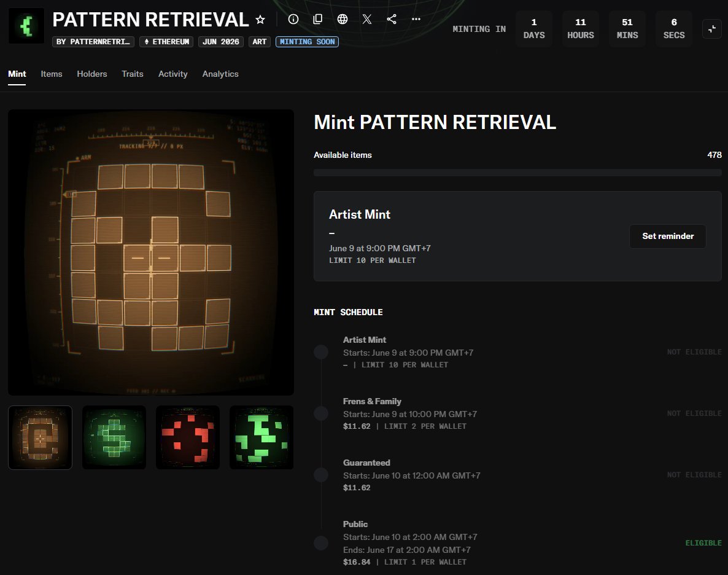Open the Holders tab

tap(92, 74)
